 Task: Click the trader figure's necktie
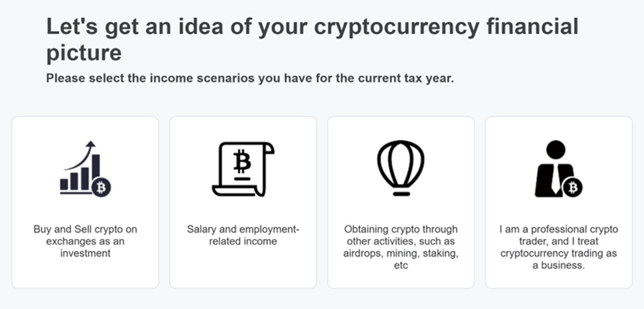pyautogui.click(x=555, y=179)
